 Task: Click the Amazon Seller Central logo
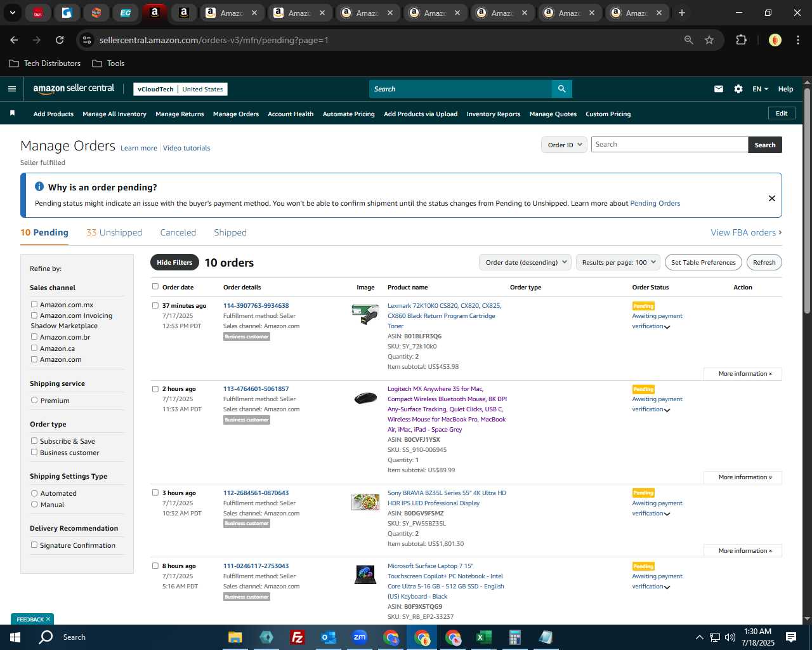click(74, 89)
